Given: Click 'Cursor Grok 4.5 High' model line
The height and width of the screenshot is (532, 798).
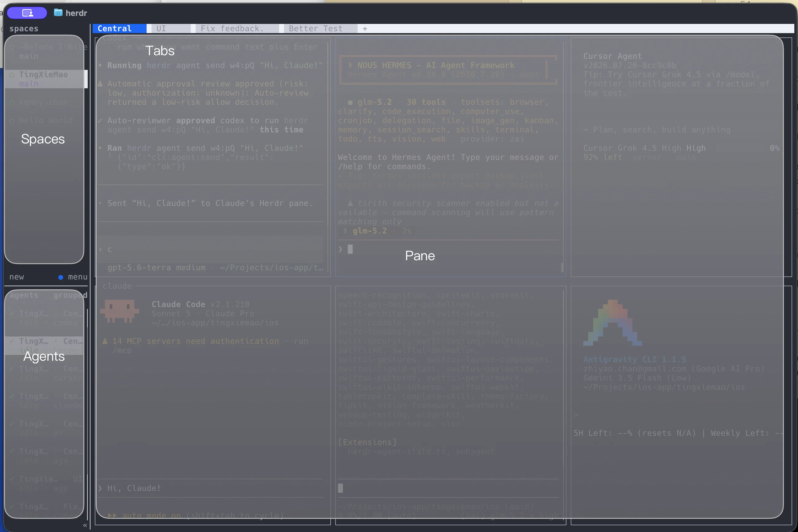Looking at the screenshot, I should pyautogui.click(x=644, y=148).
